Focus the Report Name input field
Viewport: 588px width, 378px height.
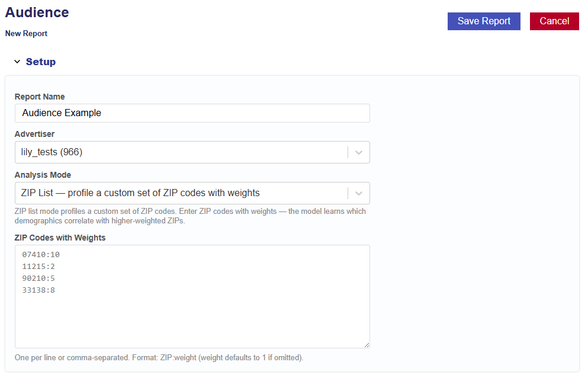coord(192,113)
